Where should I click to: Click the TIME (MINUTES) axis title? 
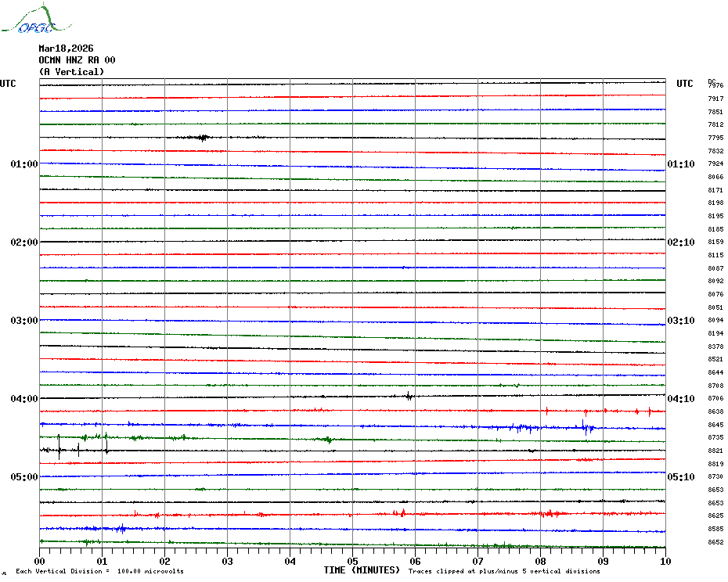coord(362,570)
